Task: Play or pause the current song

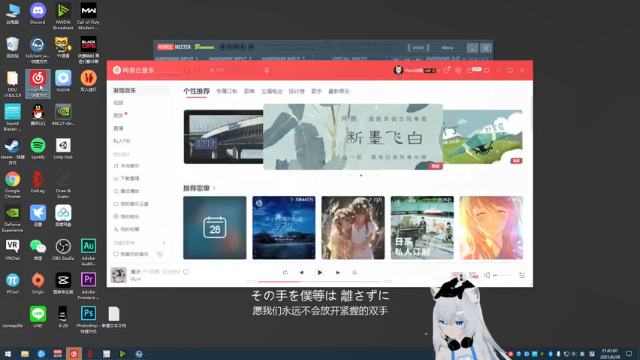Action: (x=320, y=272)
